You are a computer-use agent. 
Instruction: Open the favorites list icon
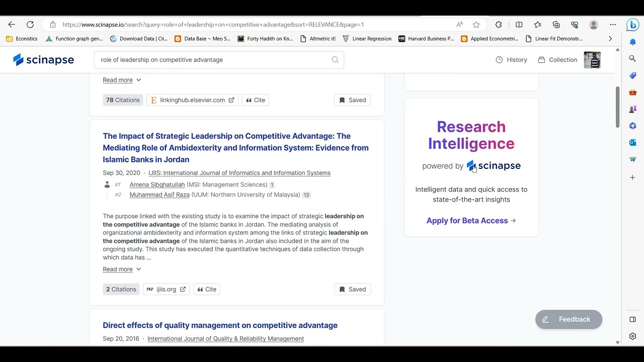(x=537, y=24)
